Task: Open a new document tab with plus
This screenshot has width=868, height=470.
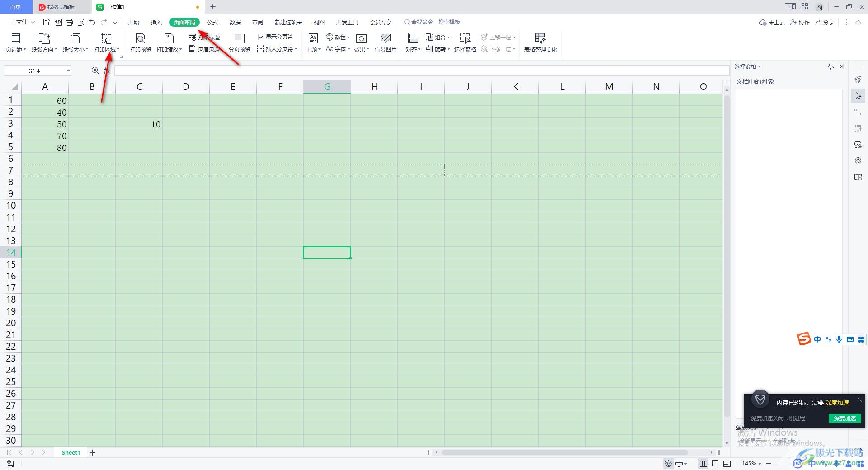Action: (x=213, y=7)
